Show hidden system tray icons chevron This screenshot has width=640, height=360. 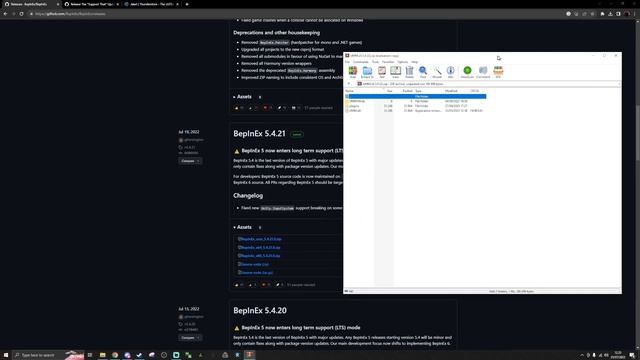(582, 355)
